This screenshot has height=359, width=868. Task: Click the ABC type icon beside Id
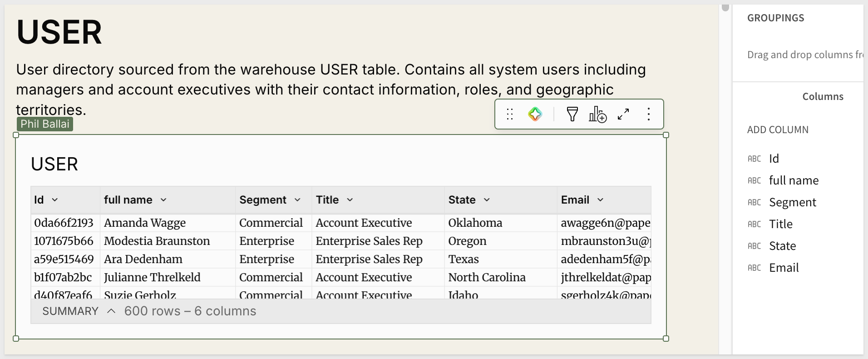[754, 159]
